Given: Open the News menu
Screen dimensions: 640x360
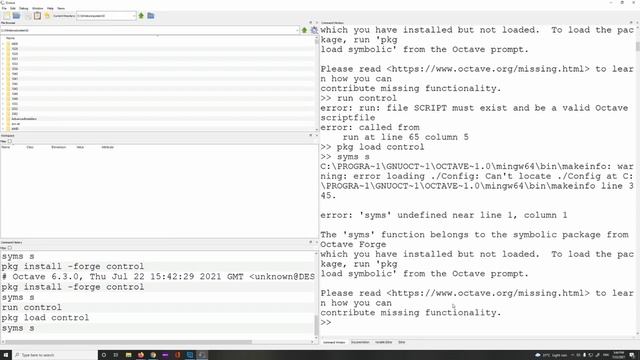Looking at the screenshot, I should point(61,8).
